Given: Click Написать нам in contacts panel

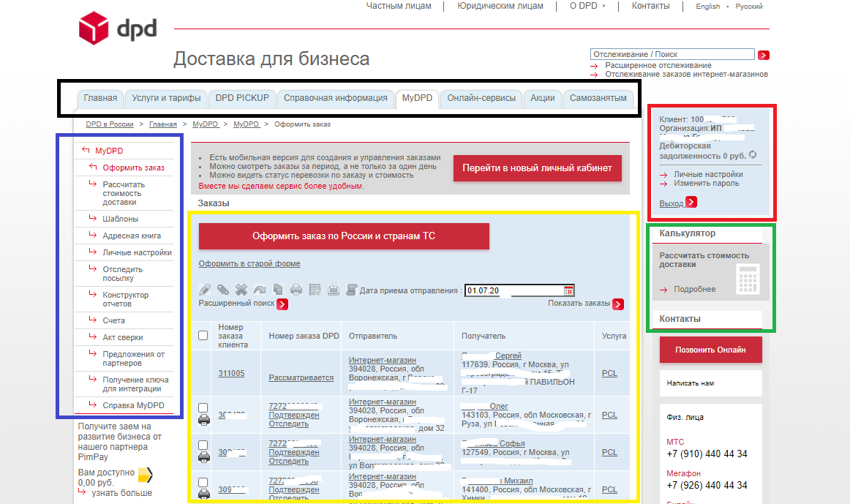Looking at the screenshot, I should [690, 383].
